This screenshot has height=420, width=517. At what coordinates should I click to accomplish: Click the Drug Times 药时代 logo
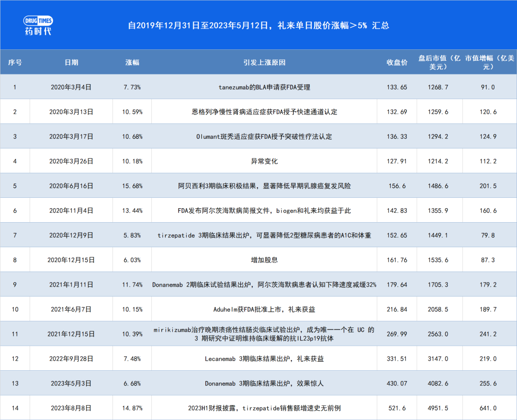coord(38,25)
